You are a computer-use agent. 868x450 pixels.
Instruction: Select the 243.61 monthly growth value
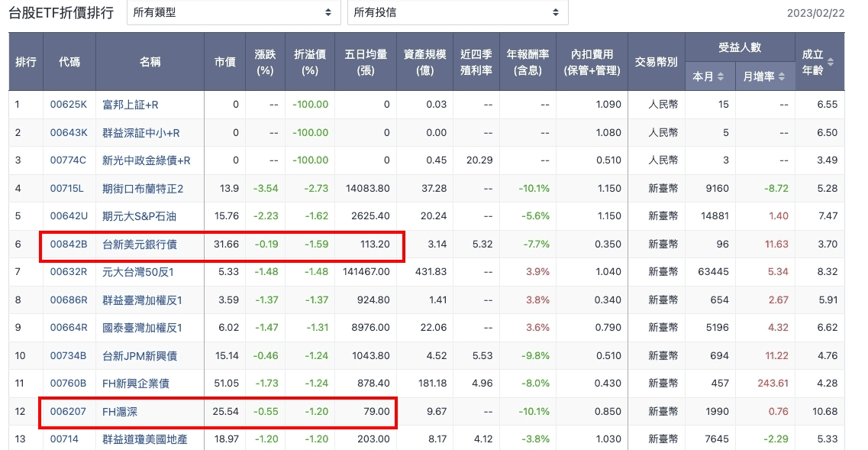tap(773, 383)
